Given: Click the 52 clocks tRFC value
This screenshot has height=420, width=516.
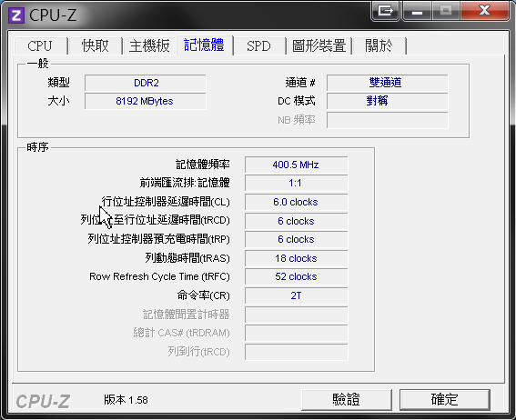Looking at the screenshot, I should point(296,276).
